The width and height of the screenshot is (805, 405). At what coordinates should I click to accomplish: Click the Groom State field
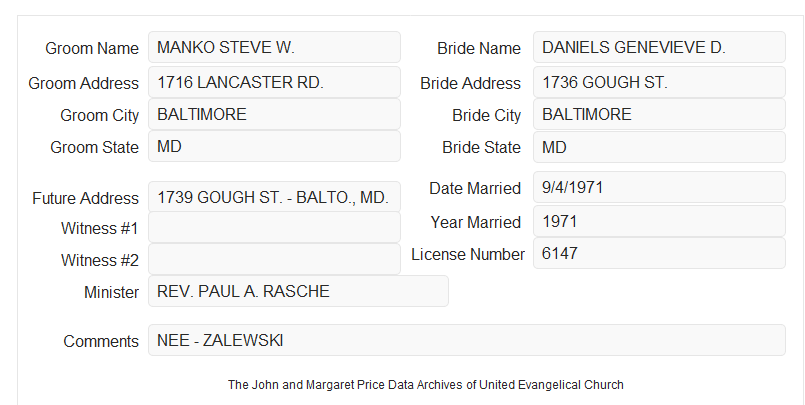coord(274,146)
